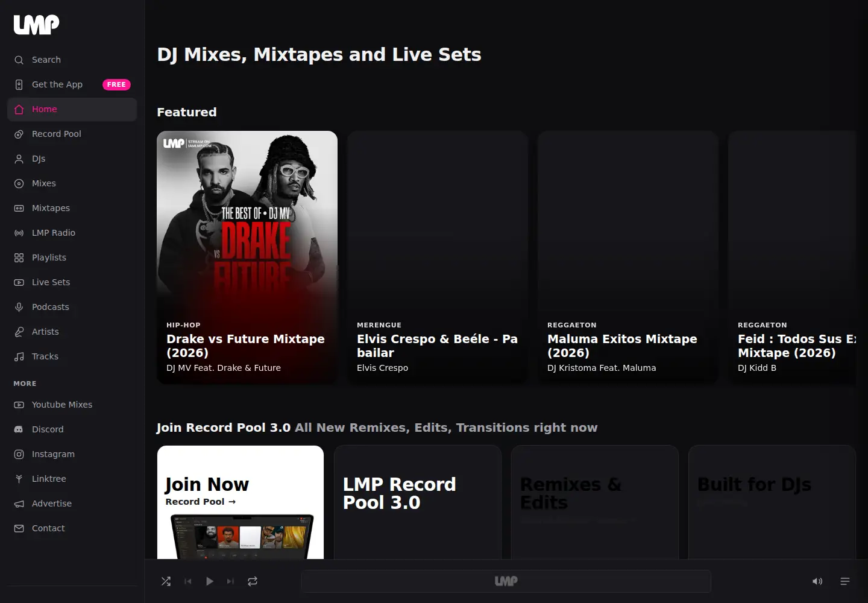Open the LMP Record Pool 3.0 card
Screen dimensions: 868x603
coord(418,502)
